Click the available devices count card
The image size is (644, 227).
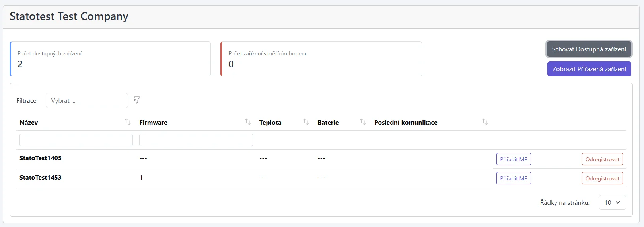pos(110,59)
